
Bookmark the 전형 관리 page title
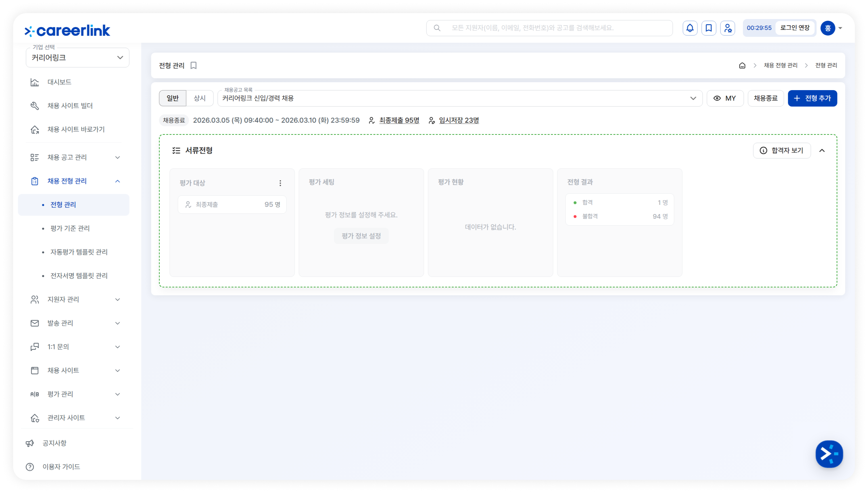[194, 65]
